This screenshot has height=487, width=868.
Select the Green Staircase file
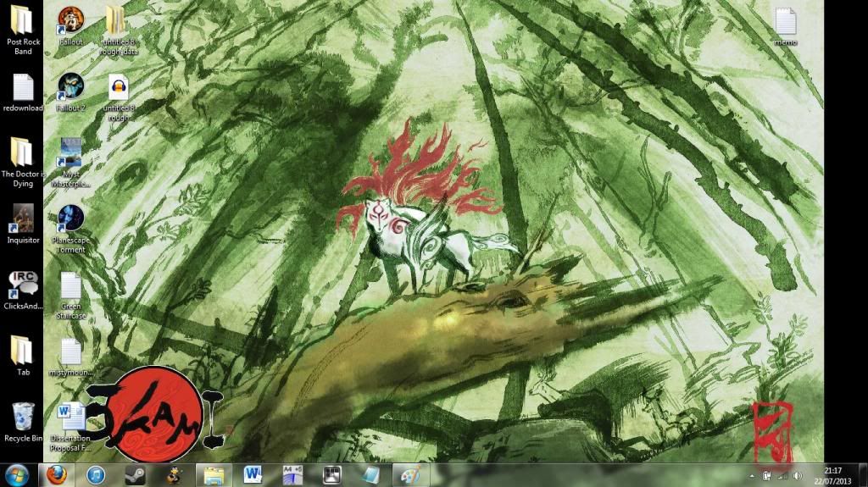71,296
